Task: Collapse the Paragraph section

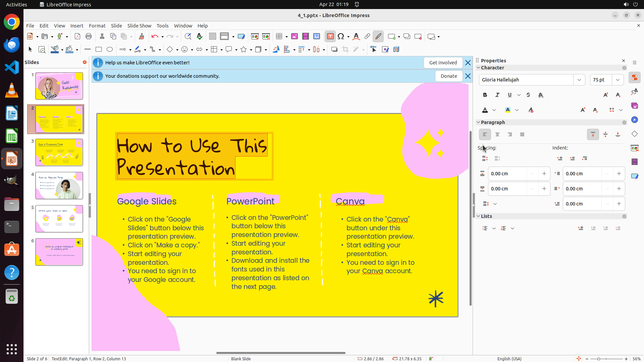Action: pos(479,122)
